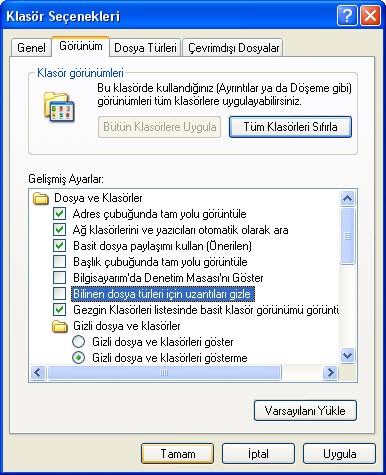The image size is (386, 475).
Task: Click the Help question mark icon
Action: [347, 16]
